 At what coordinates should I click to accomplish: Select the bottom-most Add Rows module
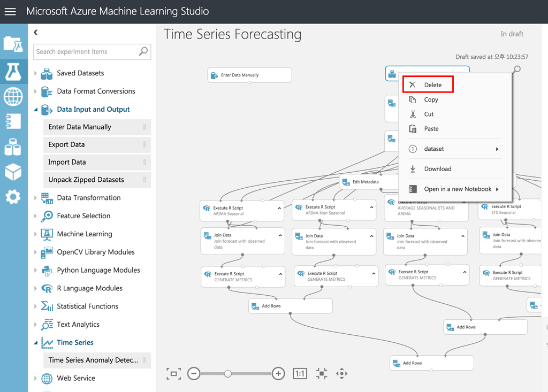point(432,363)
